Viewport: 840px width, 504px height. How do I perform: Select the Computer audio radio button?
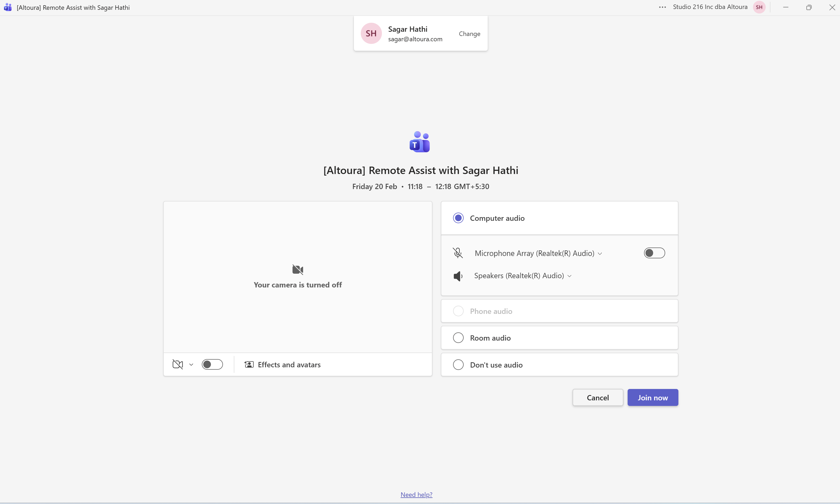pos(458,218)
